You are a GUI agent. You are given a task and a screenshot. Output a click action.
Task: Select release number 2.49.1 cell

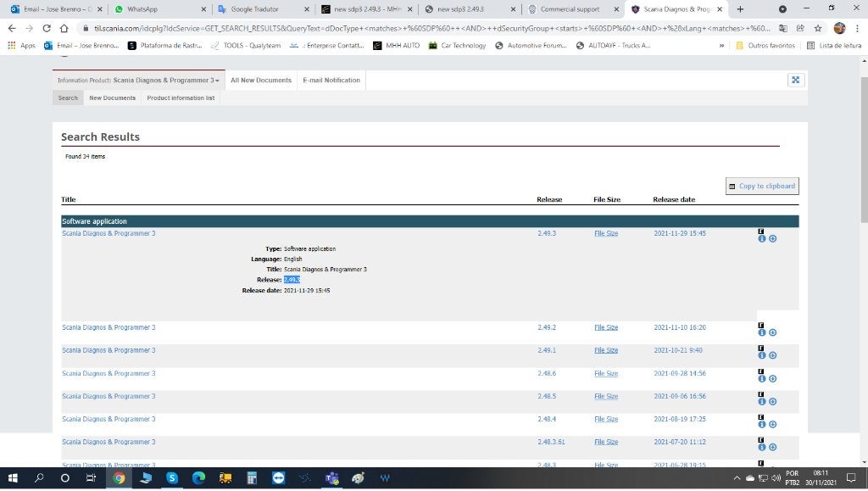547,350
